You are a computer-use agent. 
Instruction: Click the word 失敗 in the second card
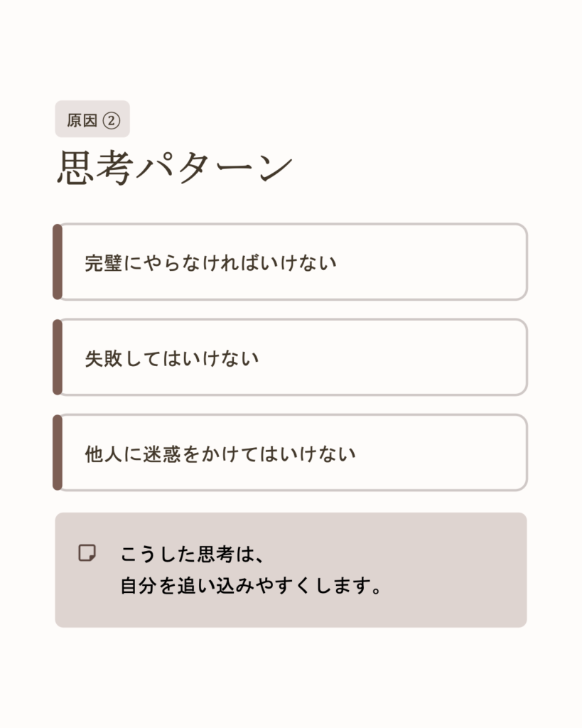pyautogui.click(x=103, y=358)
